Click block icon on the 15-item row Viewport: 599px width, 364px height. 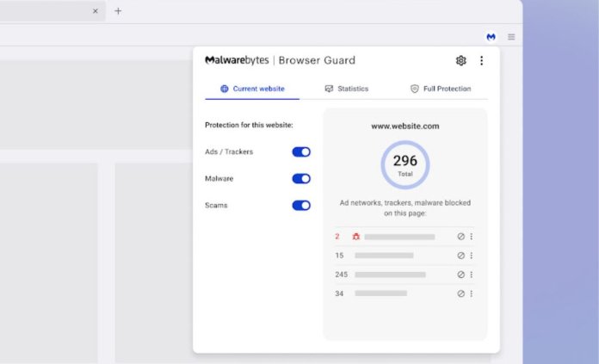tap(460, 256)
